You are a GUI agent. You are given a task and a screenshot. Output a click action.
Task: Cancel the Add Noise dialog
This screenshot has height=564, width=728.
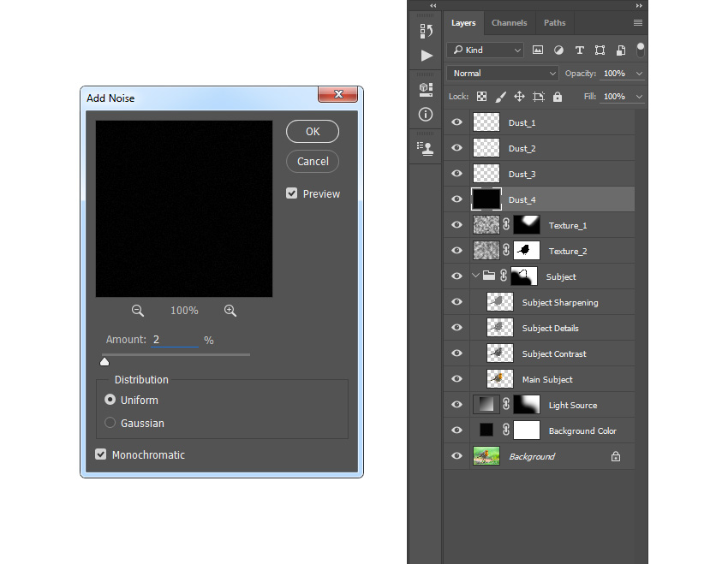pos(312,161)
